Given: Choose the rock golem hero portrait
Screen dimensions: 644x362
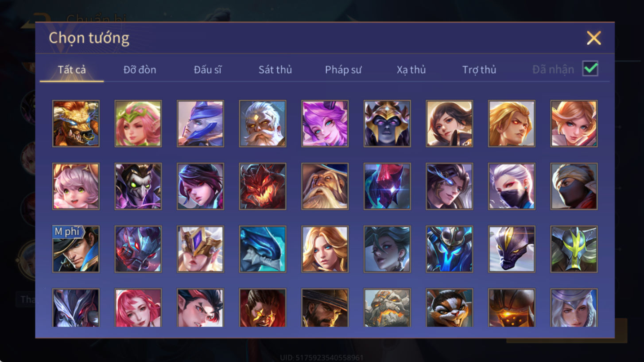Looking at the screenshot, I should pos(387,308).
